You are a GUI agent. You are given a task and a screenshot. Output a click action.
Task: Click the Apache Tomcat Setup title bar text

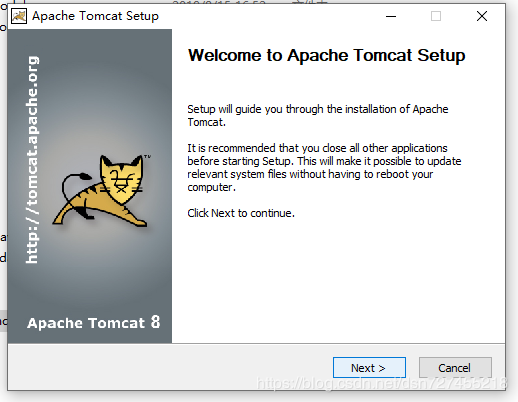click(95, 16)
